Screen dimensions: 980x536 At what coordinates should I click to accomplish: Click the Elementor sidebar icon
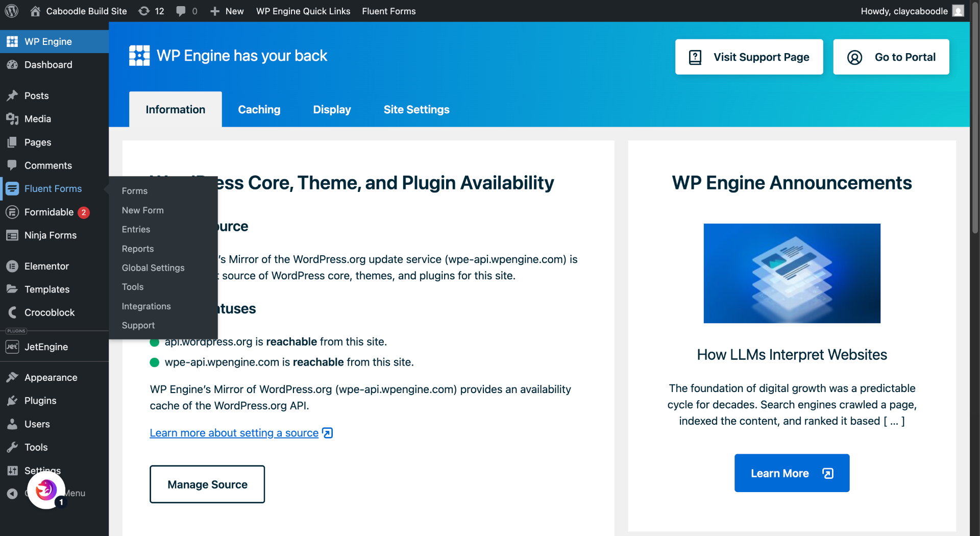coord(12,266)
